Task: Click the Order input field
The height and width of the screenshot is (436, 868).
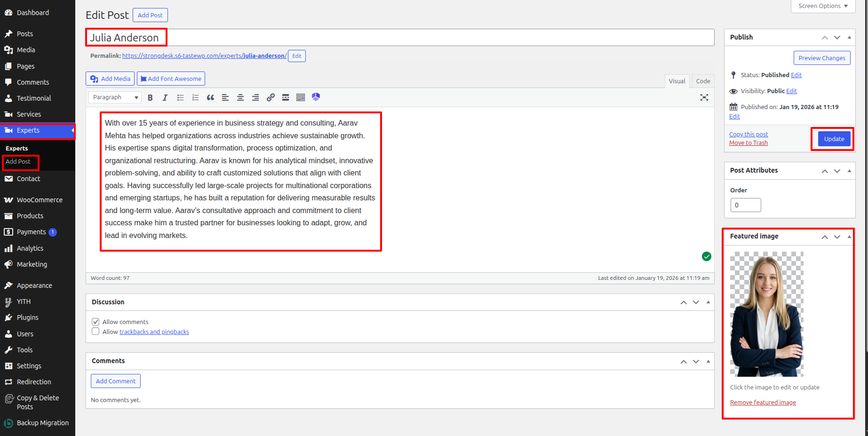Action: pos(745,205)
